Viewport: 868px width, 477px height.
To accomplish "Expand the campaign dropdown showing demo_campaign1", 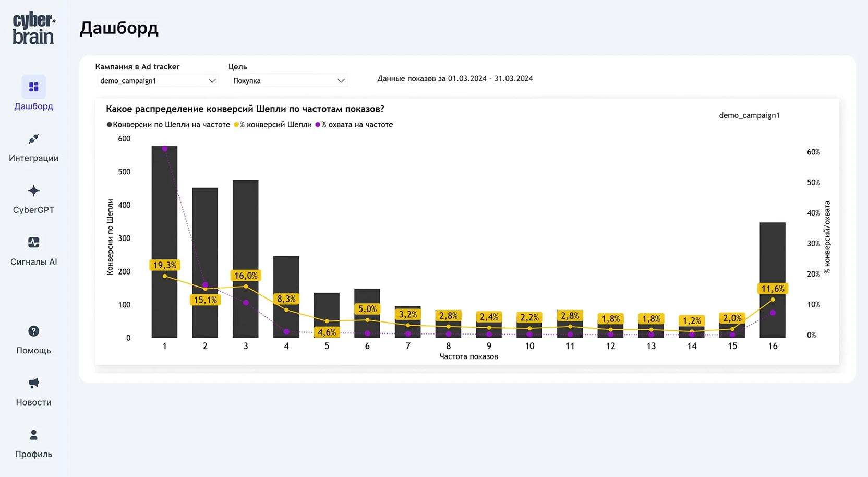I will coord(156,81).
